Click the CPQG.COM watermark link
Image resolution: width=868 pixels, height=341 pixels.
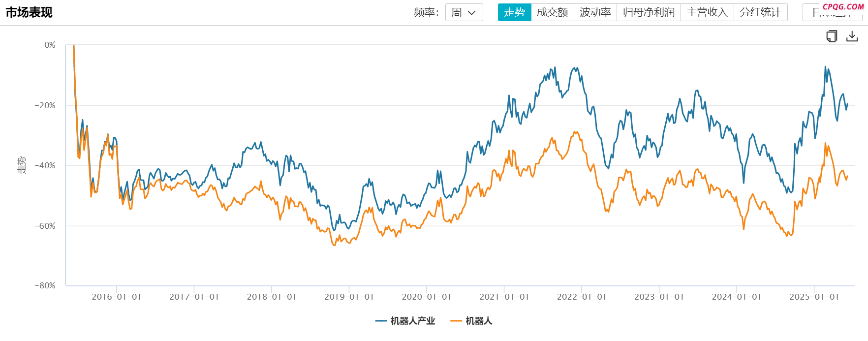point(843,7)
